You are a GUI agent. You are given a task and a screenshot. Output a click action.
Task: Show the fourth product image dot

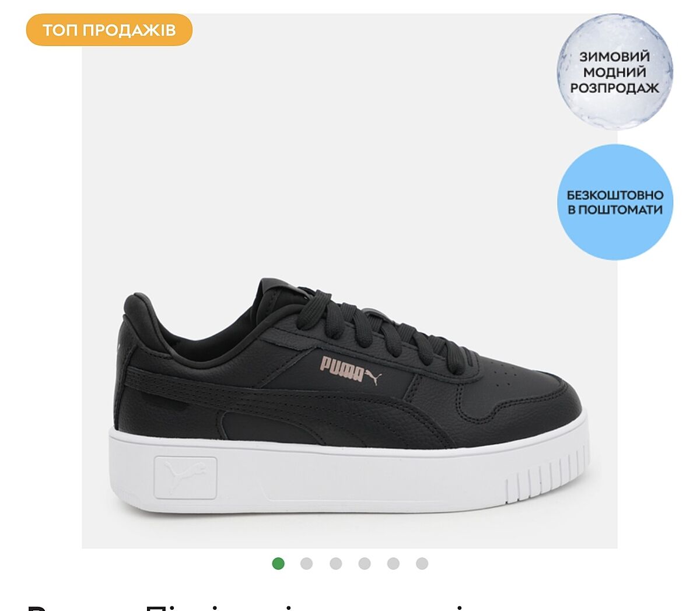[x=365, y=563]
